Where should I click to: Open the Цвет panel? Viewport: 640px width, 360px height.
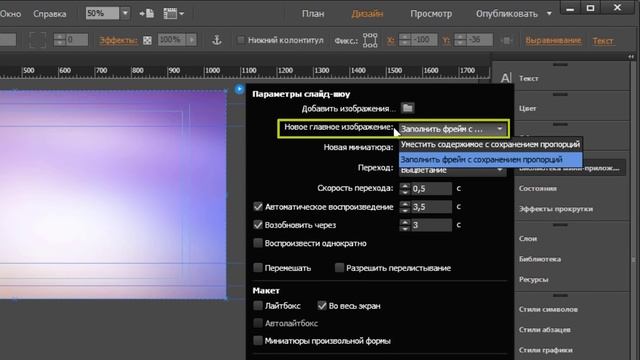(527, 108)
